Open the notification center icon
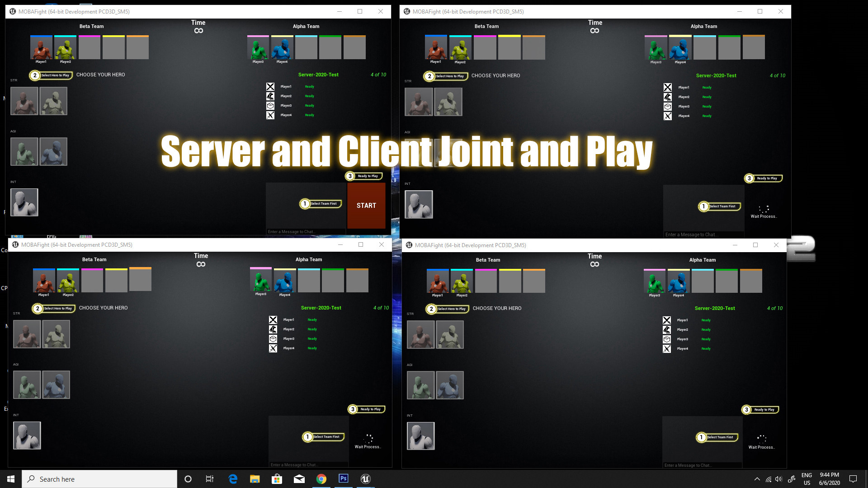The width and height of the screenshot is (868, 488). [853, 479]
